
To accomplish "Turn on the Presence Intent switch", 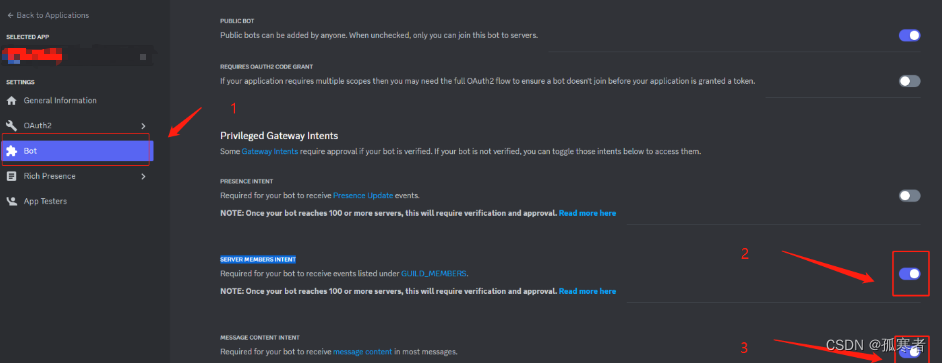I will coord(910,195).
